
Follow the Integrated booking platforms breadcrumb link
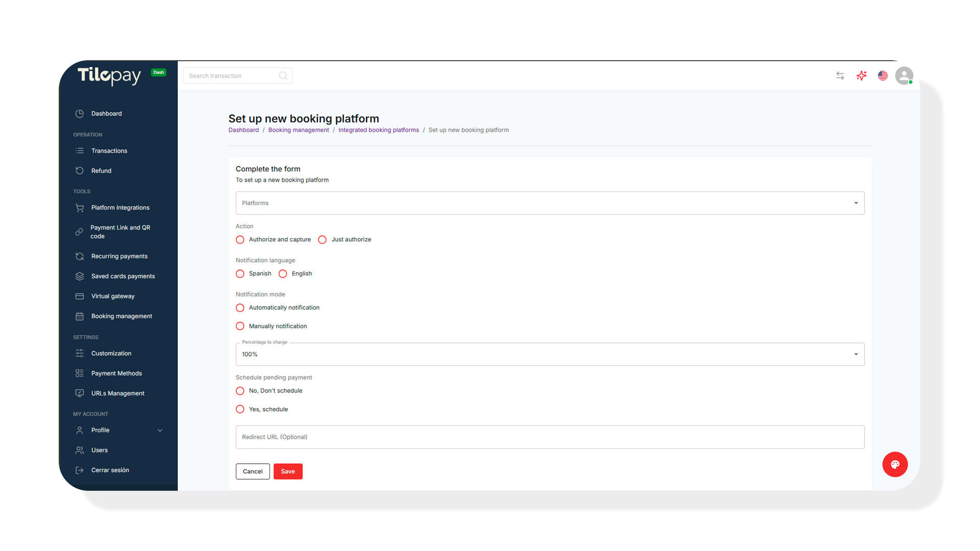pos(378,130)
